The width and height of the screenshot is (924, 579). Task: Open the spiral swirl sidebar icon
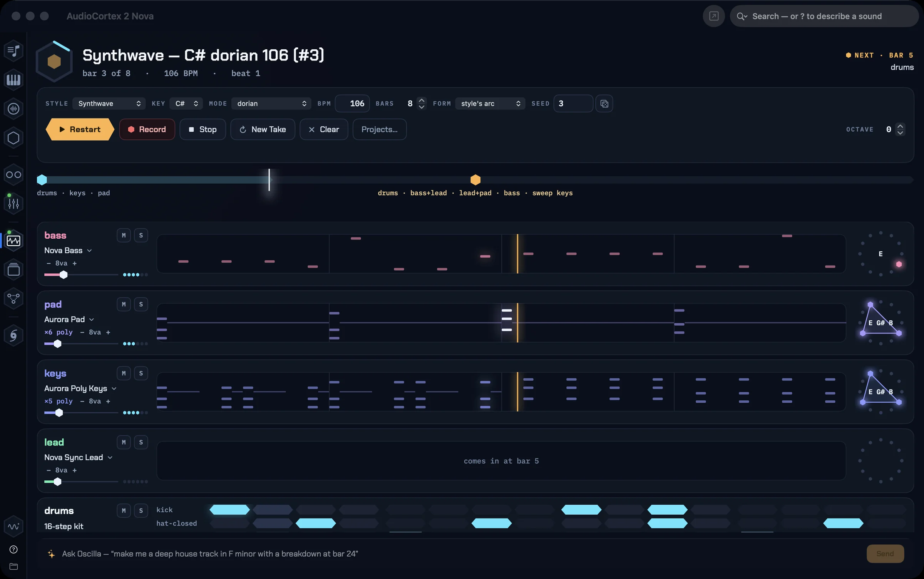(x=13, y=335)
